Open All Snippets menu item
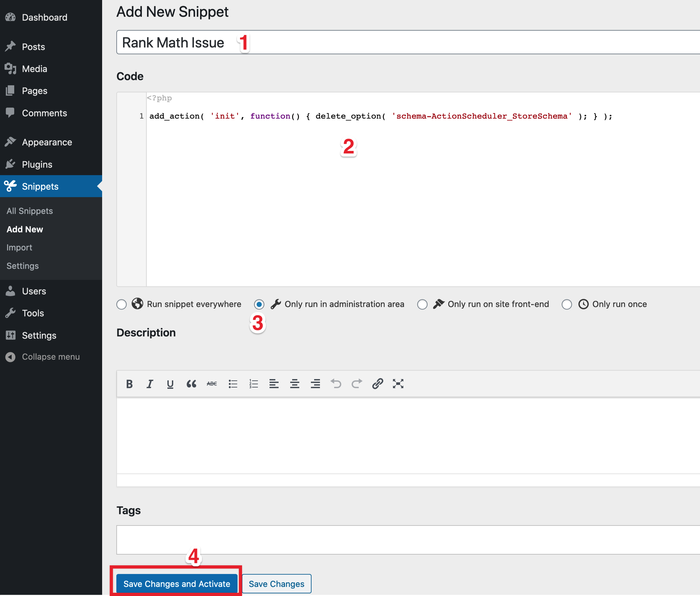Screen dimensions: 700x596 click(x=30, y=210)
